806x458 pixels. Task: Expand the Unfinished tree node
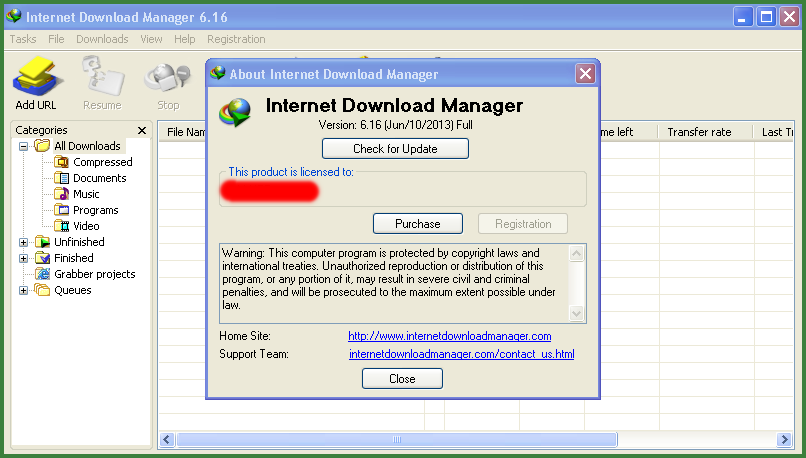[x=23, y=242]
